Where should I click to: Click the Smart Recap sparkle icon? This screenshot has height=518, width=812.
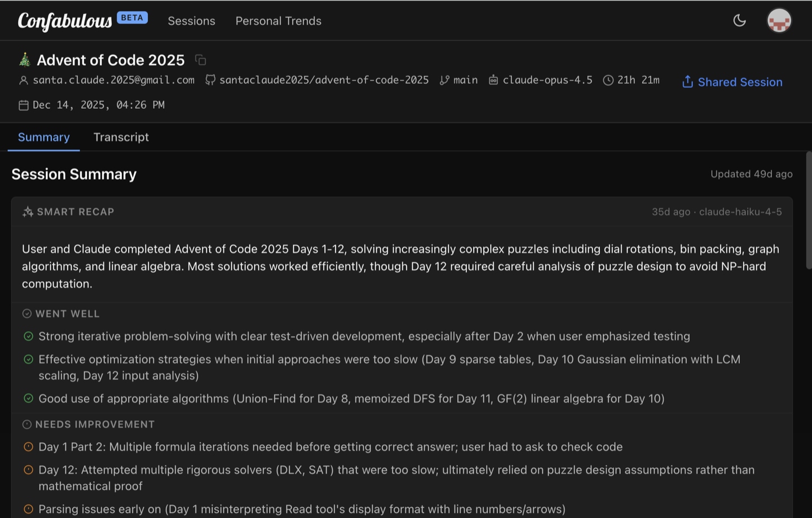coord(28,212)
